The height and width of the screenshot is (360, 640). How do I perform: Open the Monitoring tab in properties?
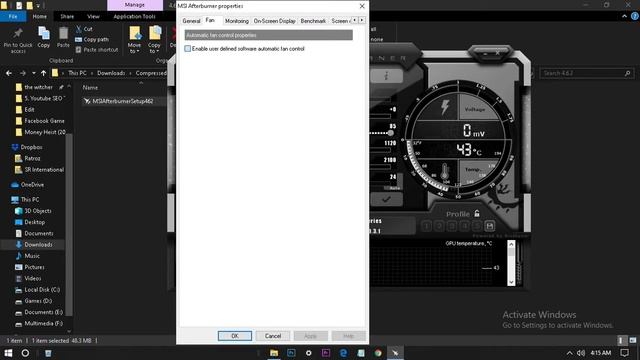(x=236, y=21)
